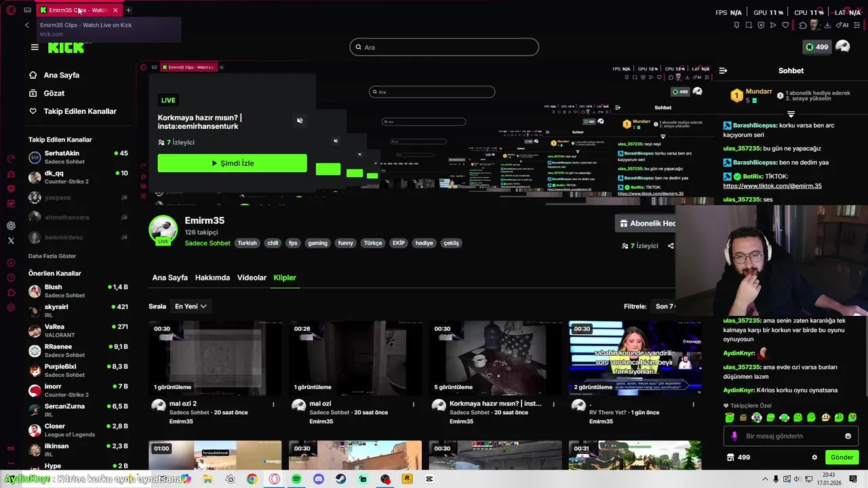Viewport: 868px width, 488px height.
Task: Click the microphone icon in chat input
Action: [734, 436]
